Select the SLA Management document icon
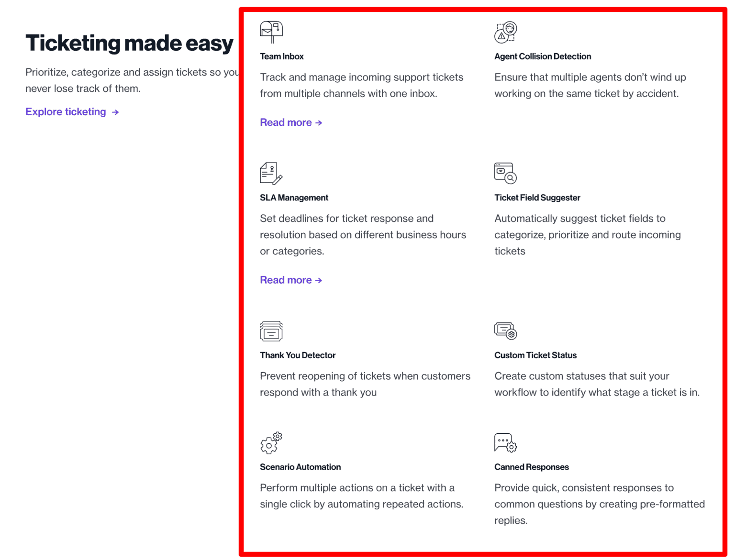This screenshot has width=735, height=560. [271, 173]
